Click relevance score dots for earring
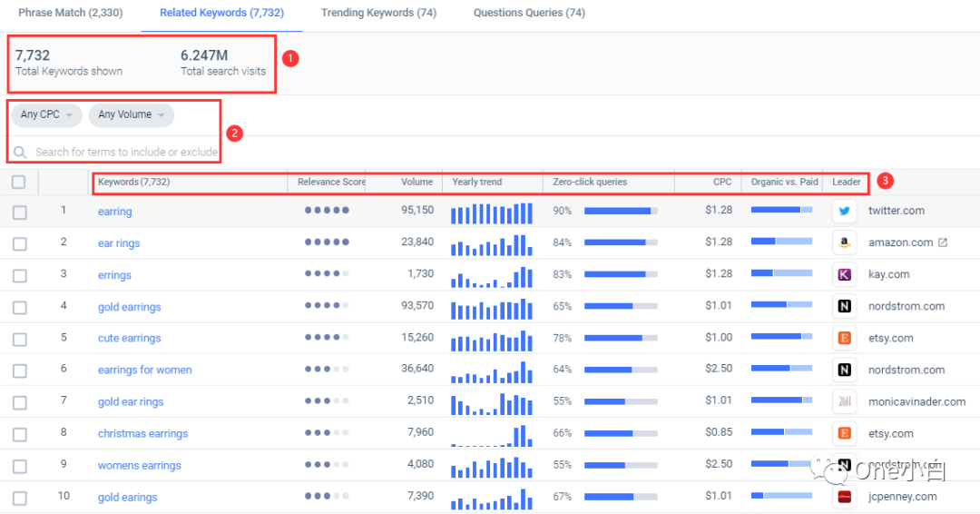Screen dimensions: 980x514 tap(327, 210)
